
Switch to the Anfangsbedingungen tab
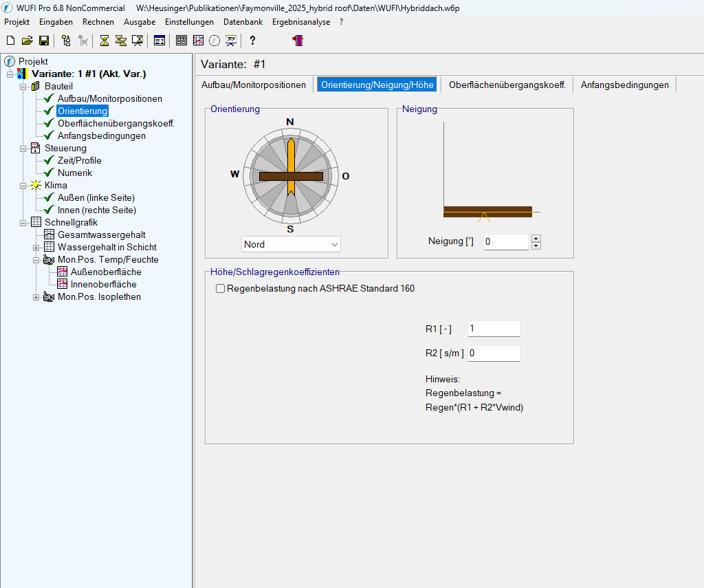coord(624,85)
